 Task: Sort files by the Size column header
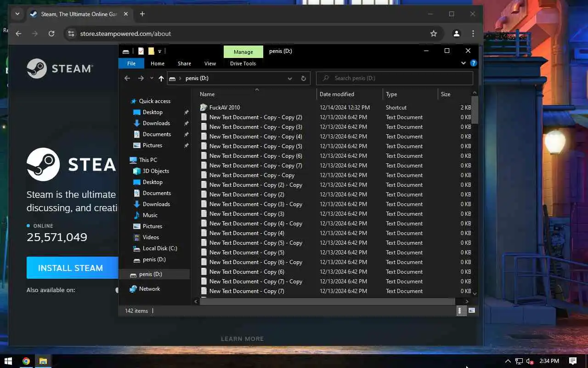coord(454,94)
